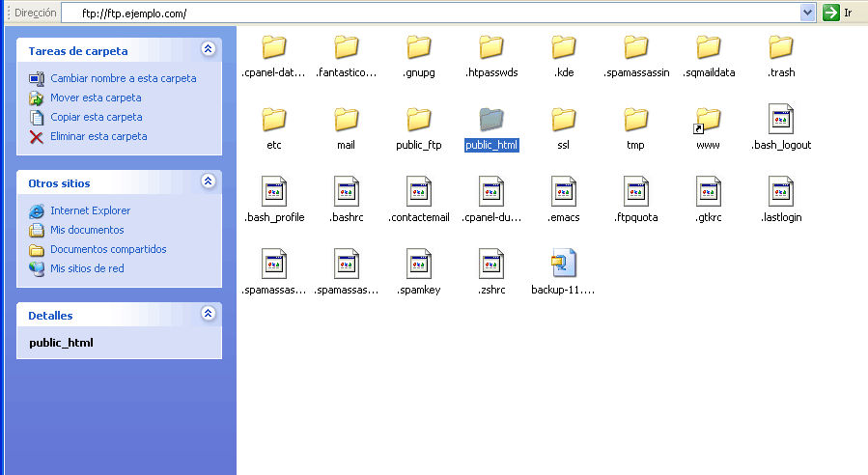This screenshot has height=475, width=868.
Task: Click Cambiar nombre a esta carpeta
Action: point(124,78)
